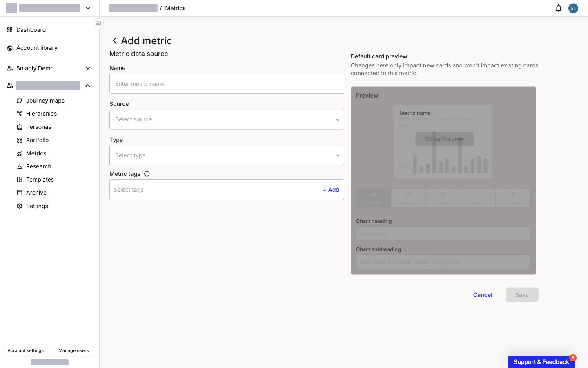Open Support & Feedback

(541, 362)
